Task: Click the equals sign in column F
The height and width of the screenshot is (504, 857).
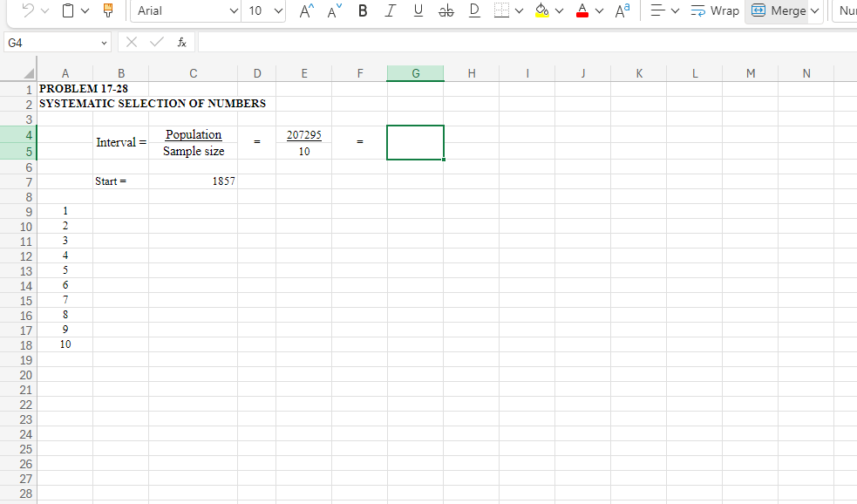Action: [x=360, y=141]
